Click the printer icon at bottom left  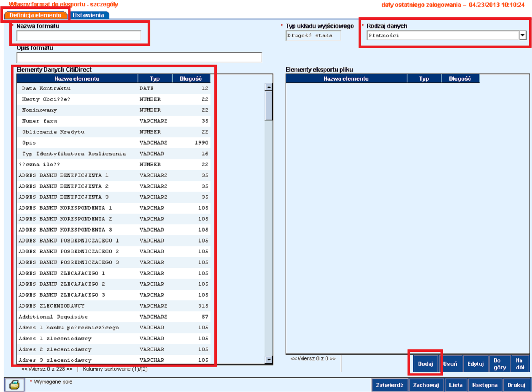pyautogui.click(x=14, y=384)
